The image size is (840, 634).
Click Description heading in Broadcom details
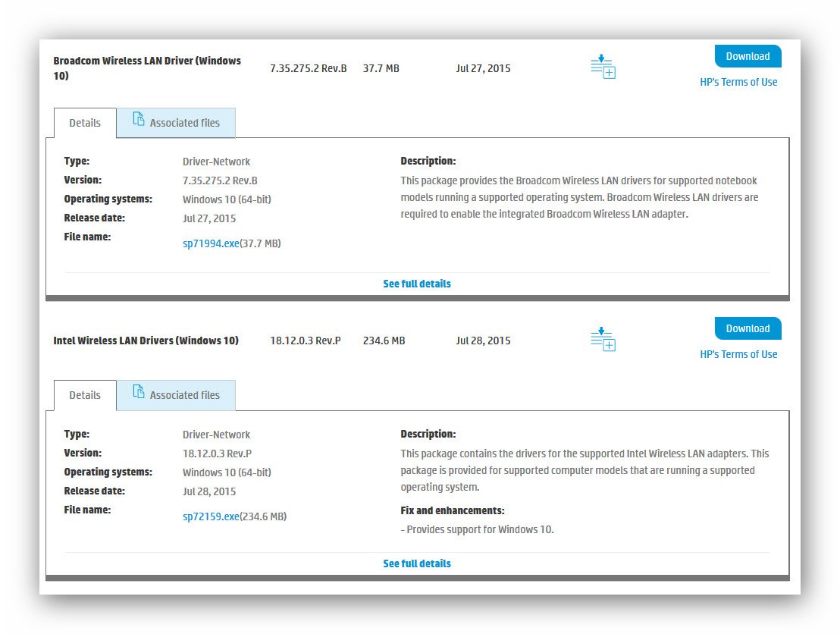point(428,161)
